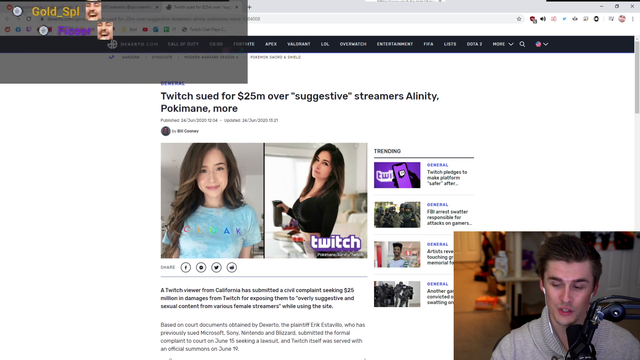
Task: Open the swatting convicted trending thumbnail
Action: pyautogui.click(x=397, y=294)
